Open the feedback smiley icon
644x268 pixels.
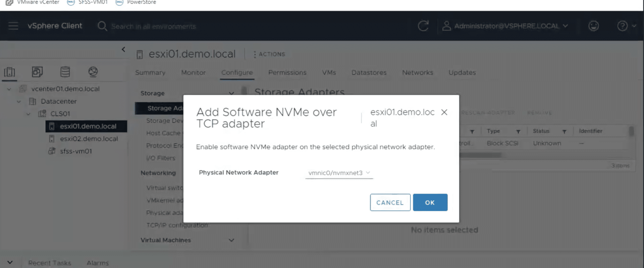point(593,26)
